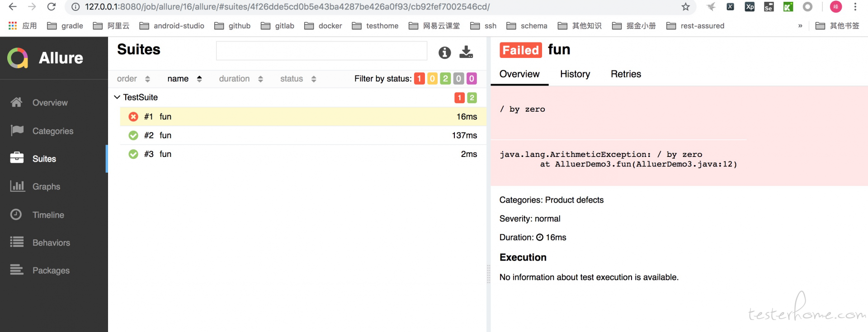Viewport: 868px width, 332px height.
Task: Click the suites search input field
Action: (321, 51)
